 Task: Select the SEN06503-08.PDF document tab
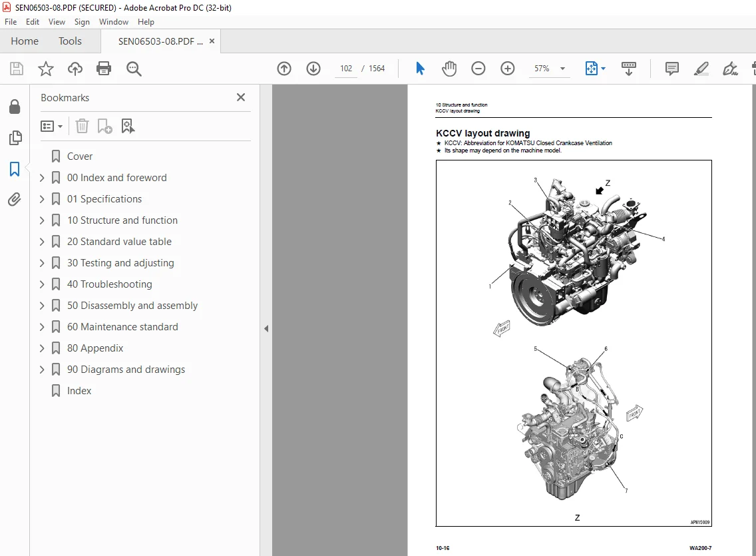pos(160,41)
